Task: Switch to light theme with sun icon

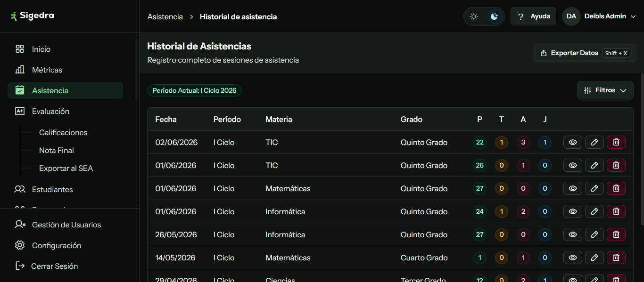Action: click(474, 16)
